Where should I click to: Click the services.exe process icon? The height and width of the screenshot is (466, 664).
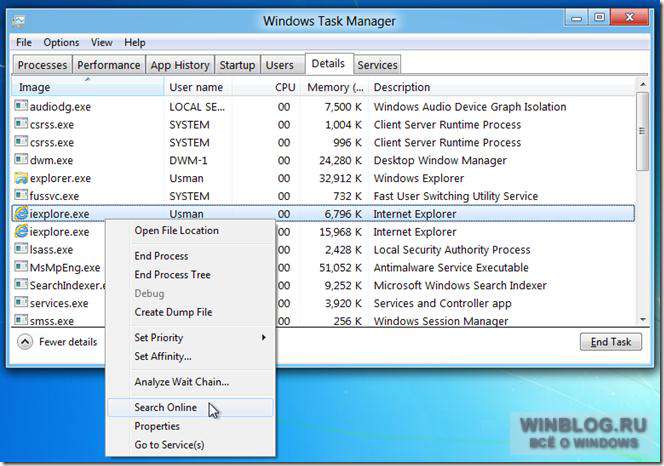[21, 302]
